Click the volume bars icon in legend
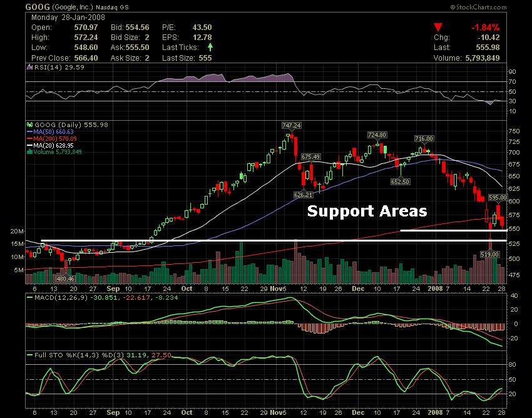The width and height of the screenshot is (532, 418). point(29,151)
